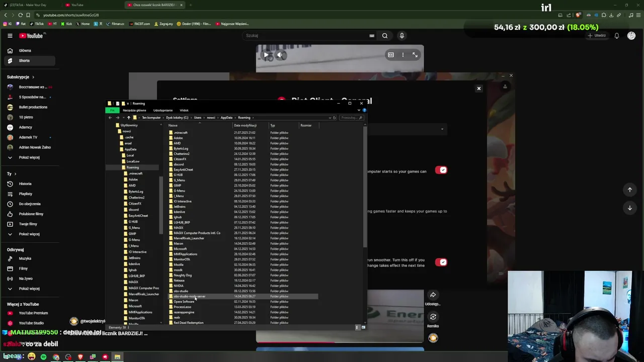This screenshot has width=644, height=362.
Task: Click YouTube search magnifier button
Action: point(385,36)
